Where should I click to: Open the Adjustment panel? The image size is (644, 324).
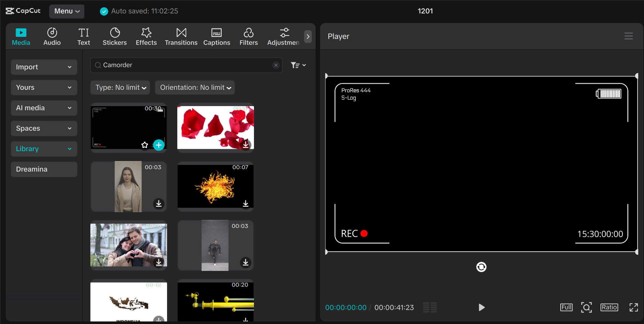284,36
